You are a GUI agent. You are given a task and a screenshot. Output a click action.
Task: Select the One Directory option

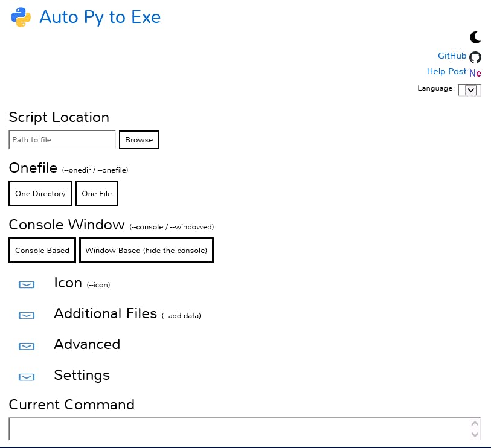(40, 193)
